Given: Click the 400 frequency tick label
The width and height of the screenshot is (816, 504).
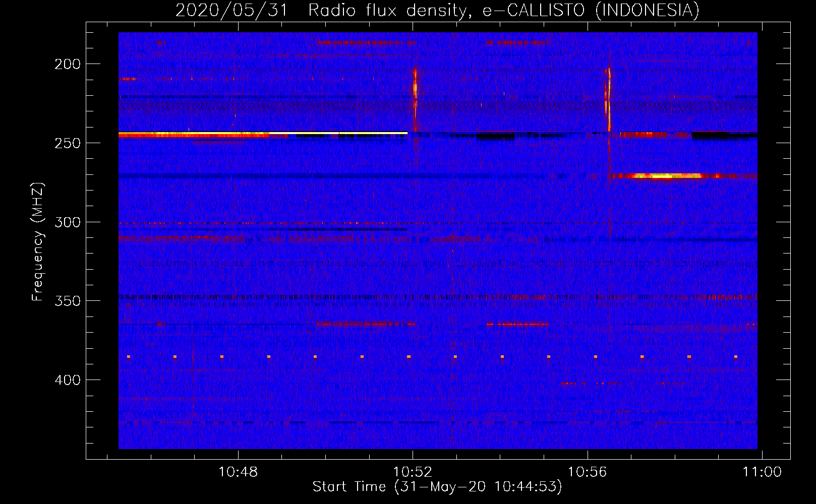Looking at the screenshot, I should click(x=68, y=380).
